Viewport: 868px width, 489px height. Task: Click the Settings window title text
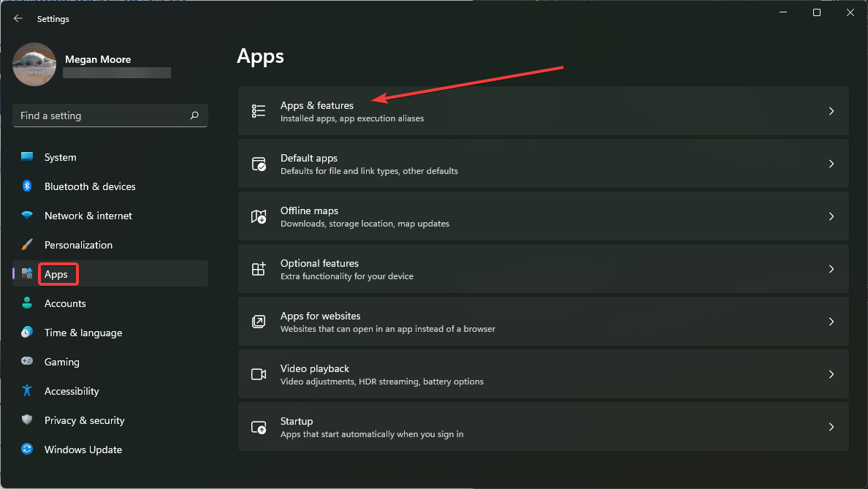click(53, 19)
